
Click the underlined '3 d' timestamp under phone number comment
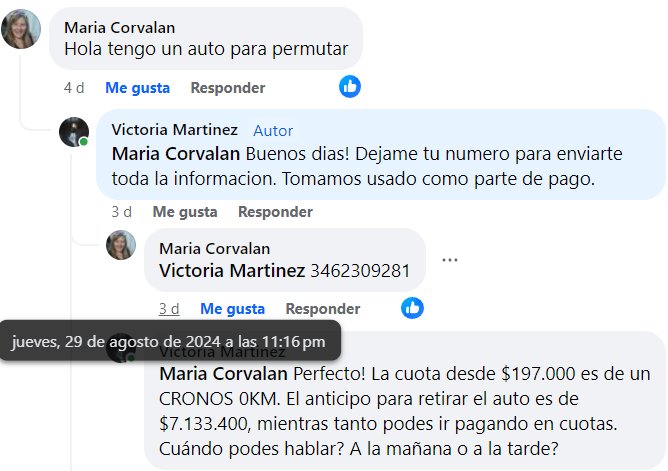[169, 309]
